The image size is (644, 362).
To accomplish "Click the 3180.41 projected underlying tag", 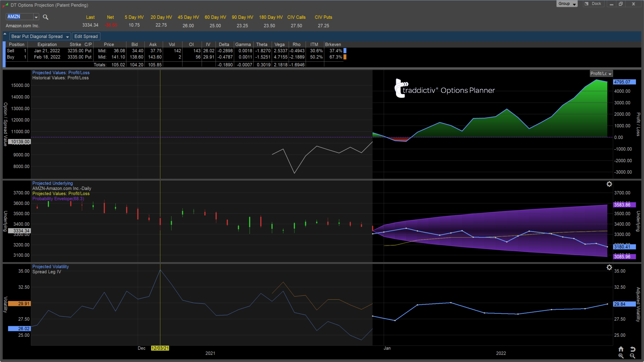I will pyautogui.click(x=625, y=247).
